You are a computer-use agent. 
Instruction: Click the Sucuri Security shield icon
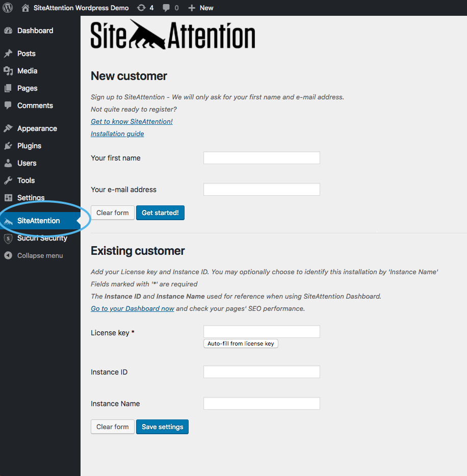(8, 239)
